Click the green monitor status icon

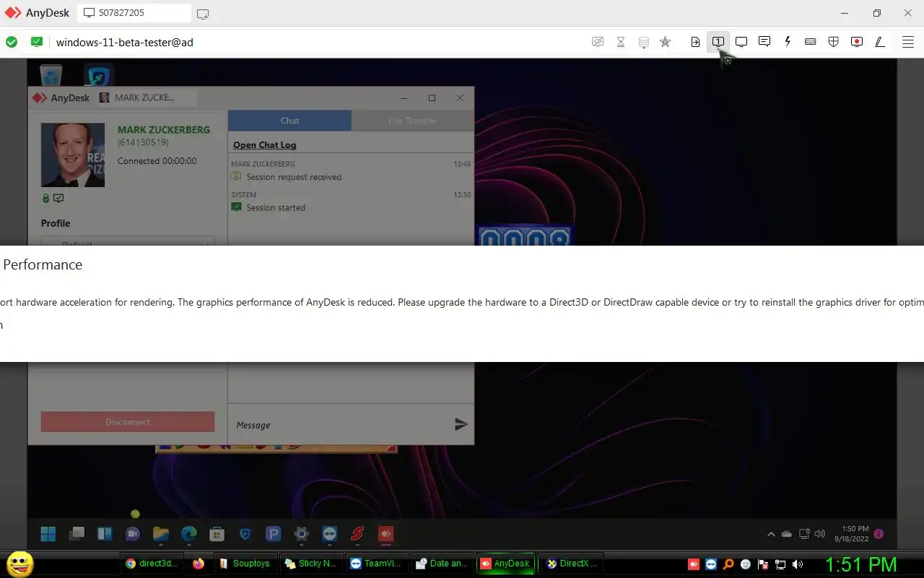click(37, 42)
